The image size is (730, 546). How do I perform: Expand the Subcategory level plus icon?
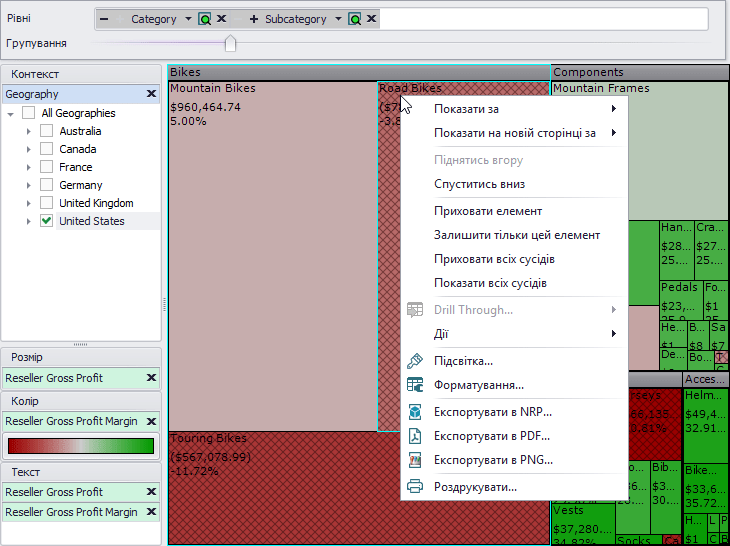254,19
